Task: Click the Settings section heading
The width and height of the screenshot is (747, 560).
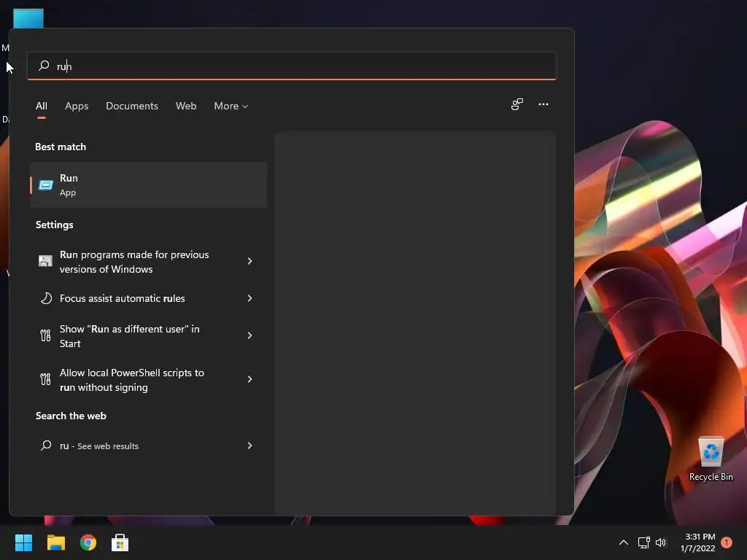Action: click(x=54, y=225)
